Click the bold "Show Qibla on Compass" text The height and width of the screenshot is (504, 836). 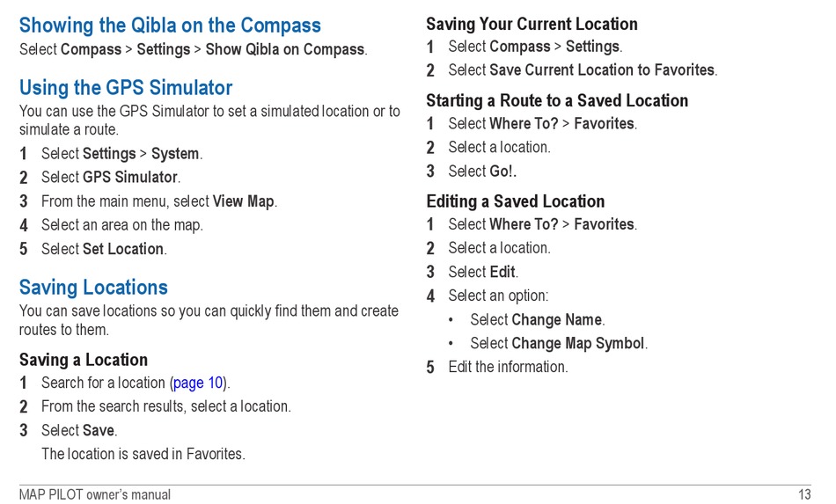[284, 49]
